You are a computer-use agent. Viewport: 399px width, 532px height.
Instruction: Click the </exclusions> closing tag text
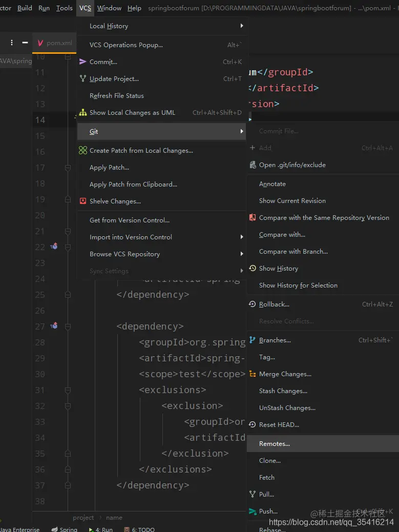coord(175,469)
